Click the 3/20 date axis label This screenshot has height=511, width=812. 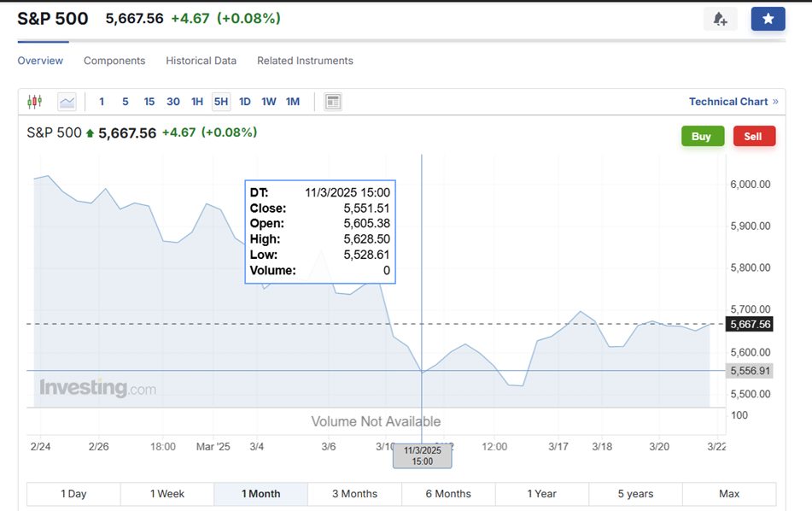tap(659, 447)
